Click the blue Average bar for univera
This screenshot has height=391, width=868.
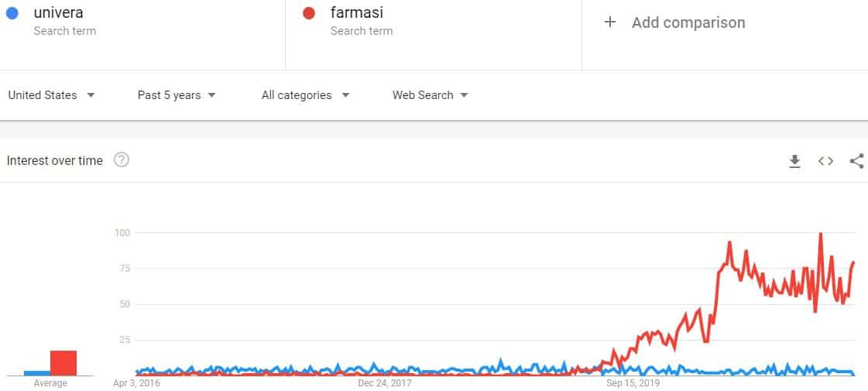point(37,373)
